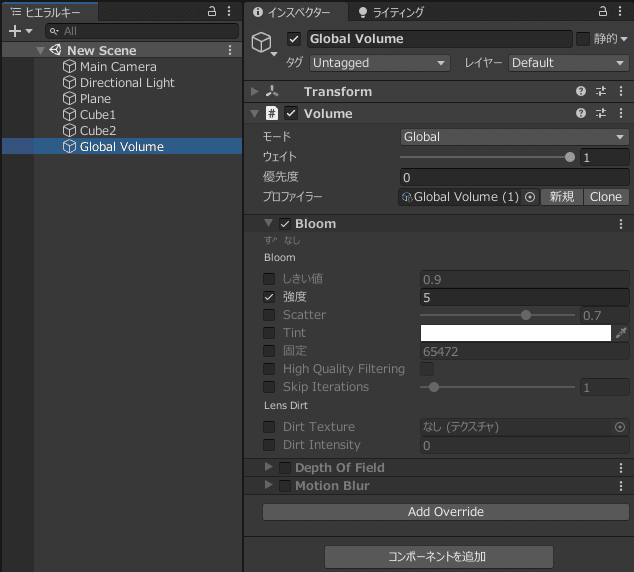
Task: Clone the volume profile
Action: [x=606, y=197]
